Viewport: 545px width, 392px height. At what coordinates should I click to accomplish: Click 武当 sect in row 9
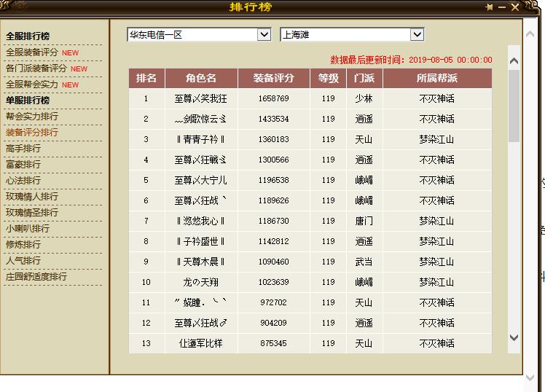click(x=364, y=262)
